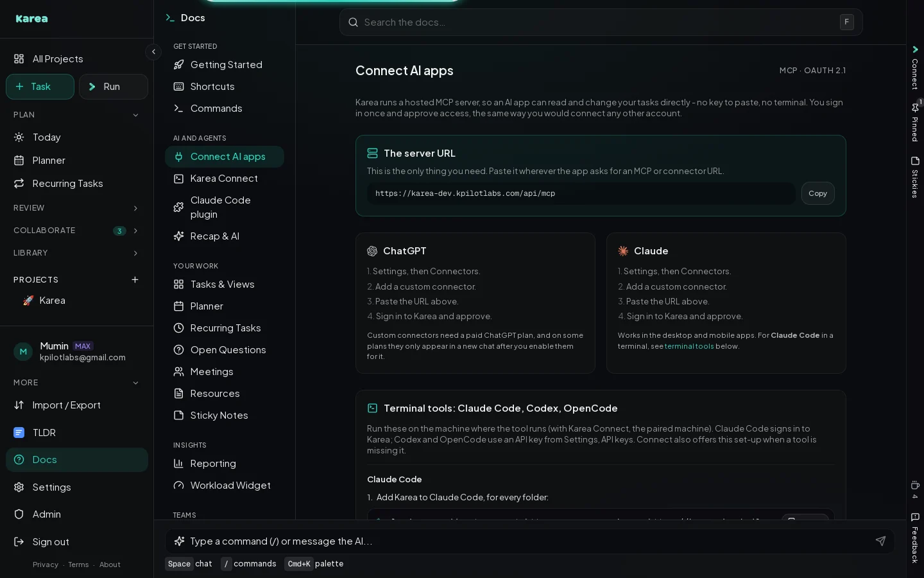This screenshot has height=578, width=924.
Task: Add a new project with the plus button
Action: 135,280
